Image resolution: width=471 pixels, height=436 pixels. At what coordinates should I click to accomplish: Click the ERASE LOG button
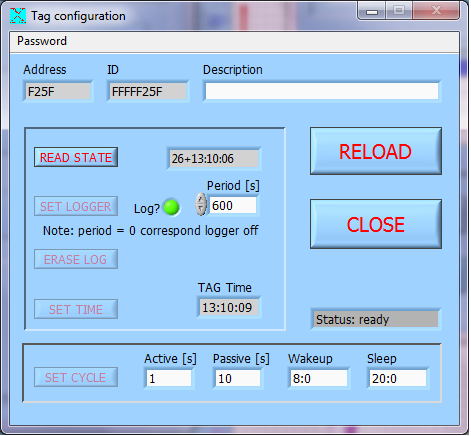click(76, 259)
